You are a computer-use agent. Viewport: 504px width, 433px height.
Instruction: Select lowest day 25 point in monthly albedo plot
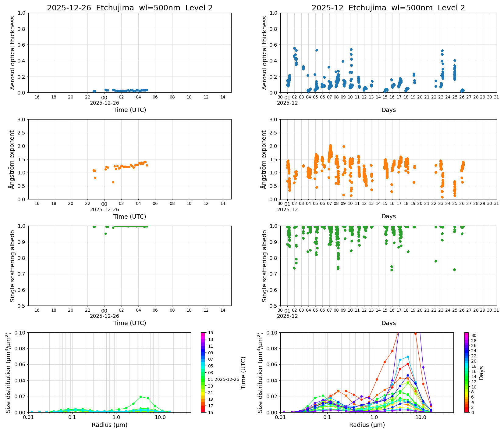(454, 270)
